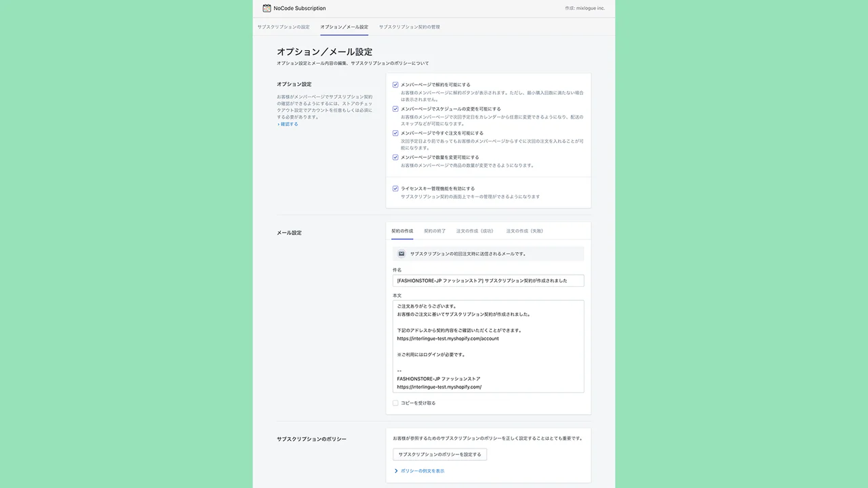Click the サブスクリプションのポリシー section label
This screenshot has width=868, height=488.
(x=311, y=439)
